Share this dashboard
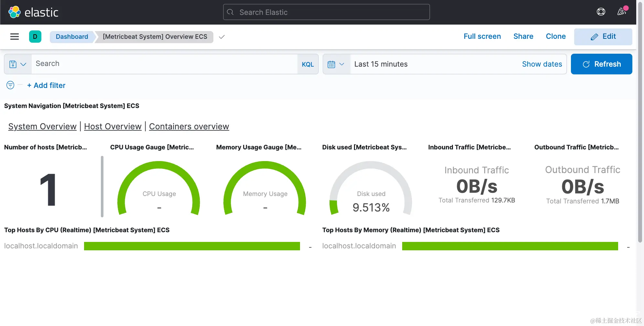 click(523, 36)
